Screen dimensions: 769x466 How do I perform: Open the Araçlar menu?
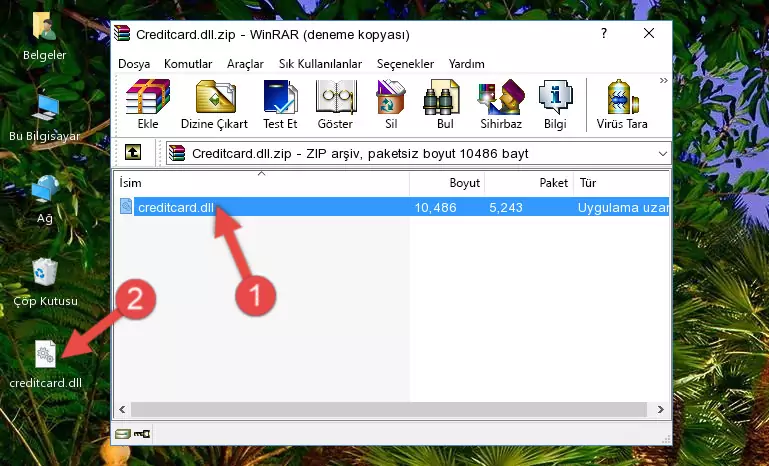coord(245,64)
